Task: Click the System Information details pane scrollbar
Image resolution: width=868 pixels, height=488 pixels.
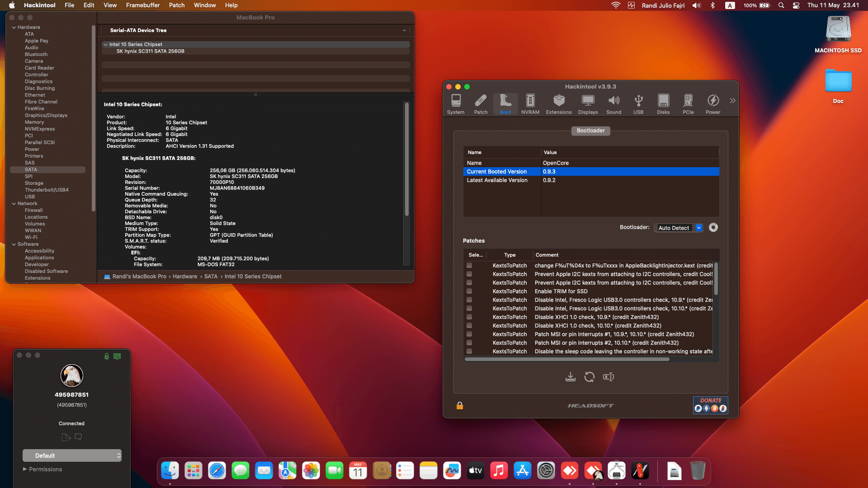Action: (407, 159)
